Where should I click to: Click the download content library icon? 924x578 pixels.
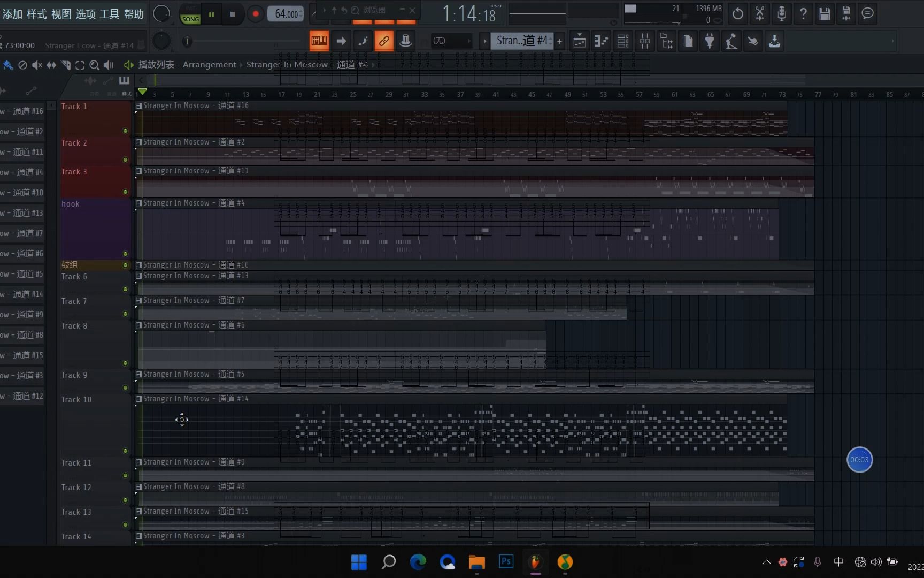click(774, 41)
